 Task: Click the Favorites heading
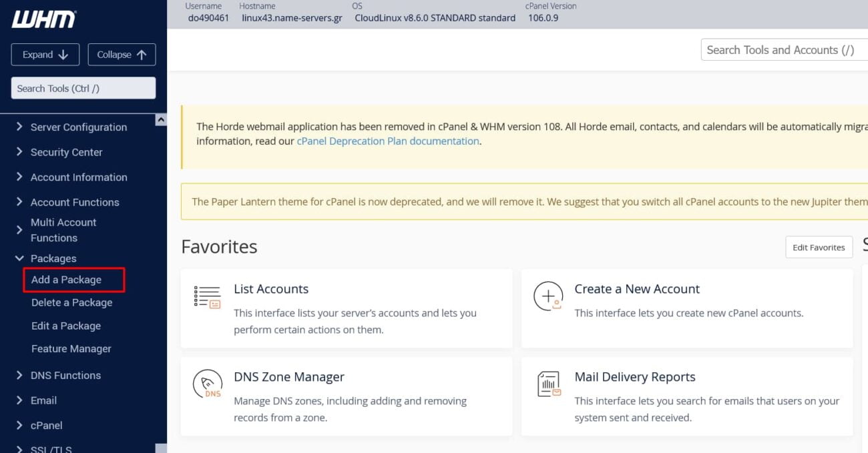pyautogui.click(x=219, y=247)
